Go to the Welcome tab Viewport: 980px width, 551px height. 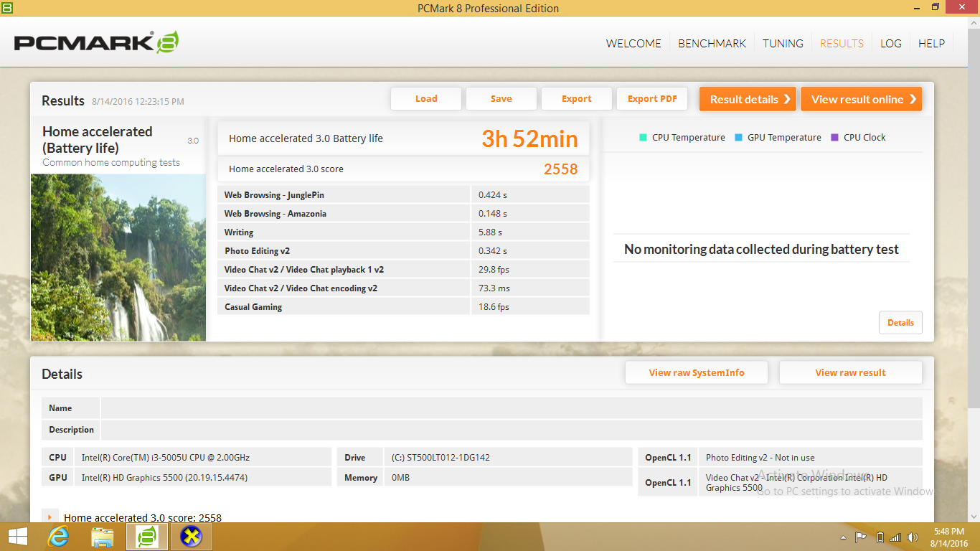[633, 43]
